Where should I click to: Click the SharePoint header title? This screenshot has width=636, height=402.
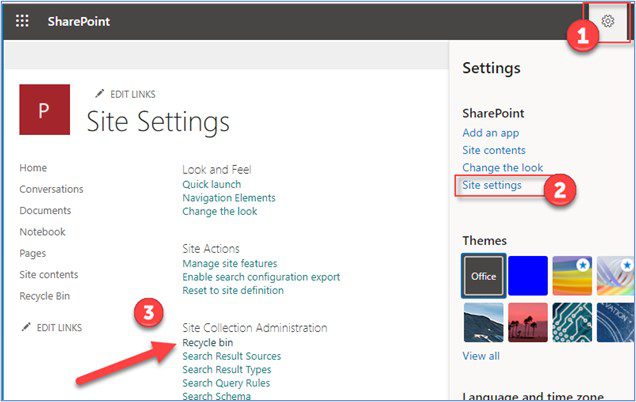coord(79,21)
